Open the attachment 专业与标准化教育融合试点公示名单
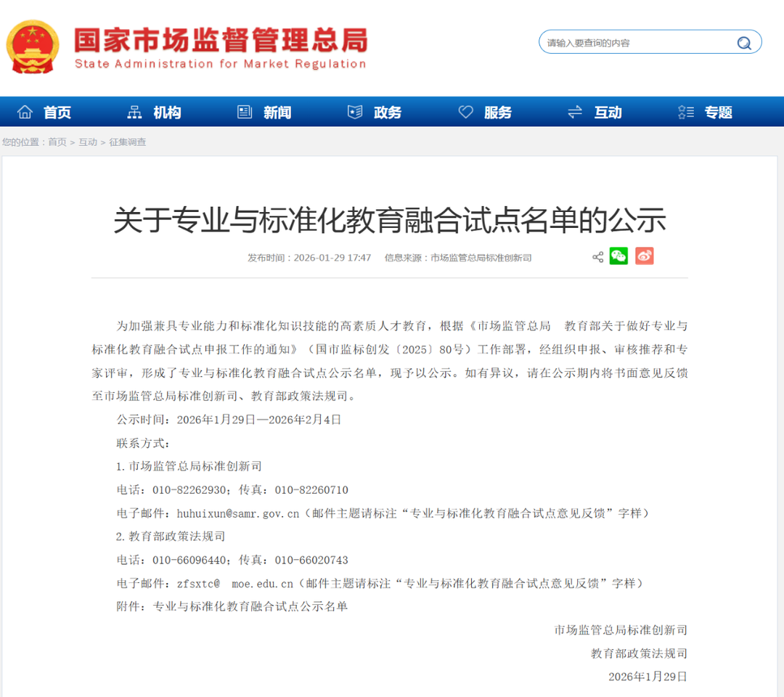The width and height of the screenshot is (784, 697). (x=250, y=606)
